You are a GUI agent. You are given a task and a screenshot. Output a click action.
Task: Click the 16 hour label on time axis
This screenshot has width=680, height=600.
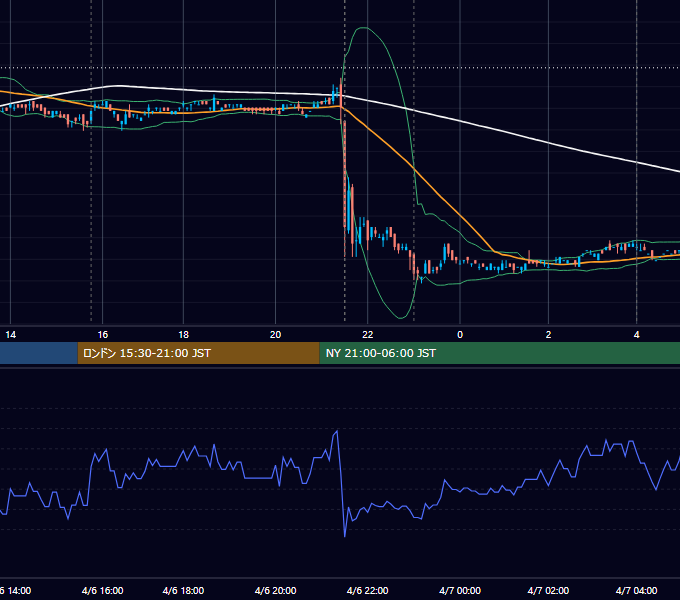(x=103, y=335)
